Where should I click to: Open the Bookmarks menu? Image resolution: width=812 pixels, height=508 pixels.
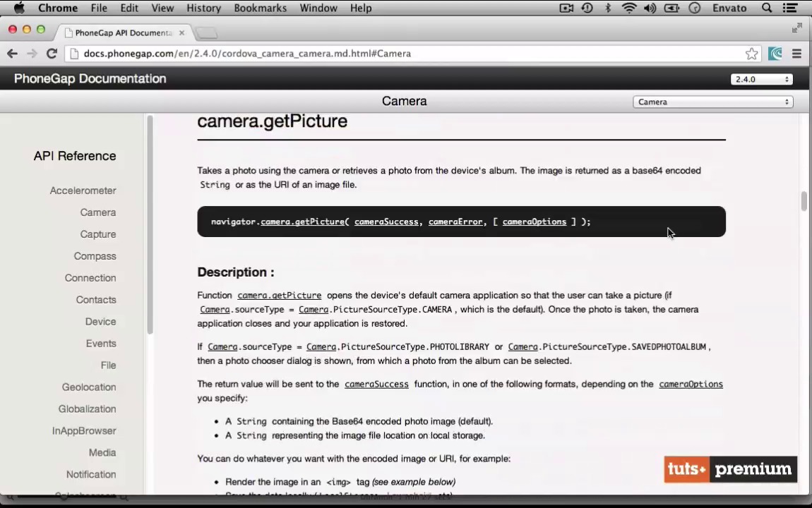pos(260,8)
